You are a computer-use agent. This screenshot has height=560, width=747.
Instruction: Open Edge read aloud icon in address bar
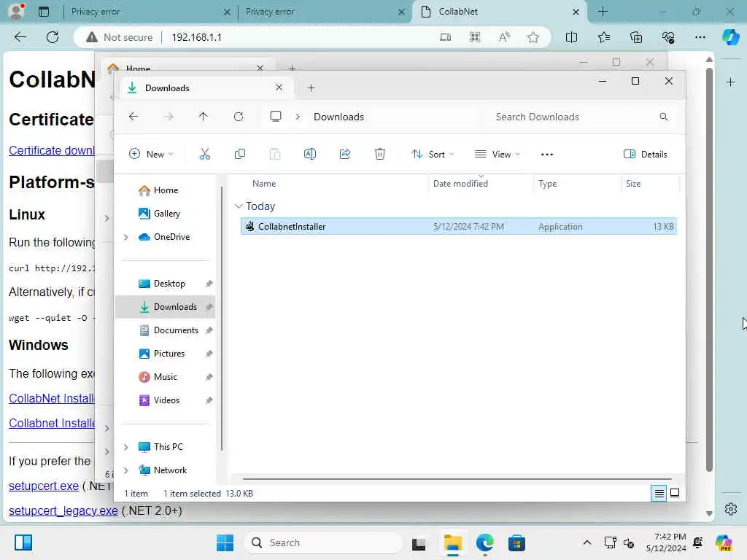click(504, 37)
